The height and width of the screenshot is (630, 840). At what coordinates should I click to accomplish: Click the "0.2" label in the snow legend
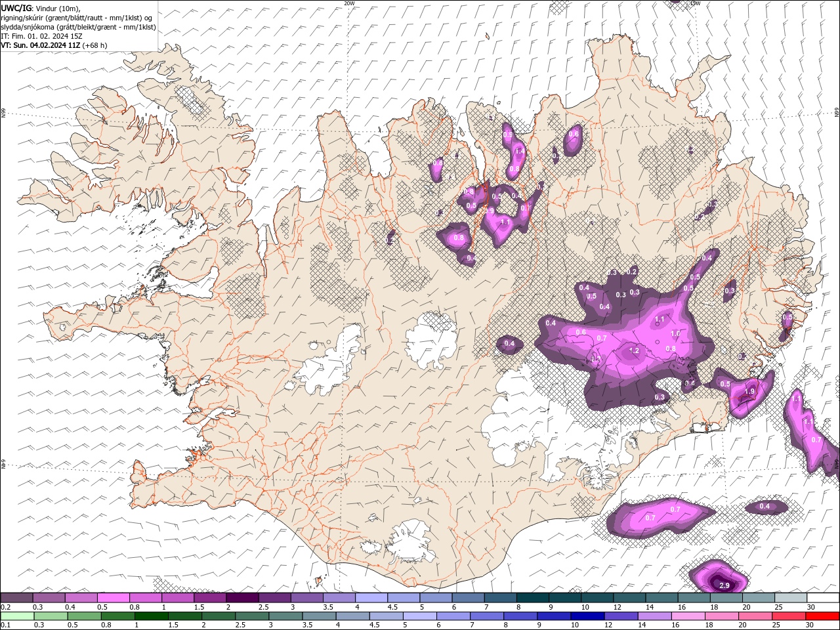5,607
